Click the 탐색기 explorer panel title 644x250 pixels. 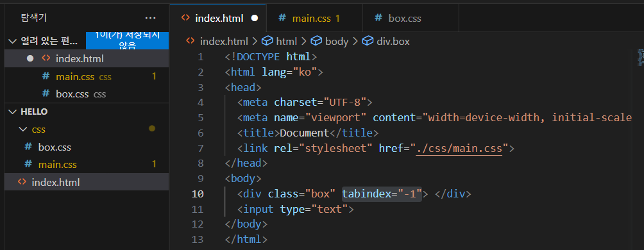click(x=34, y=18)
